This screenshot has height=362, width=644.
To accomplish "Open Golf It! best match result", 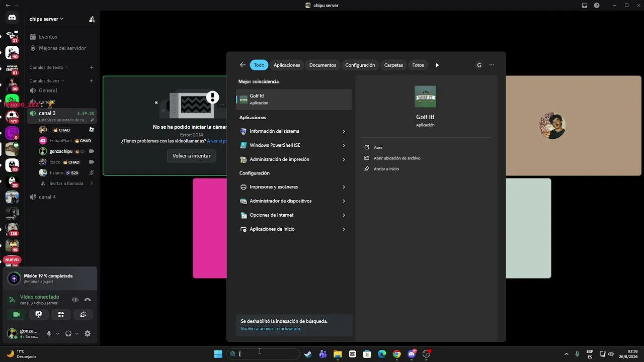I will pos(294,99).
